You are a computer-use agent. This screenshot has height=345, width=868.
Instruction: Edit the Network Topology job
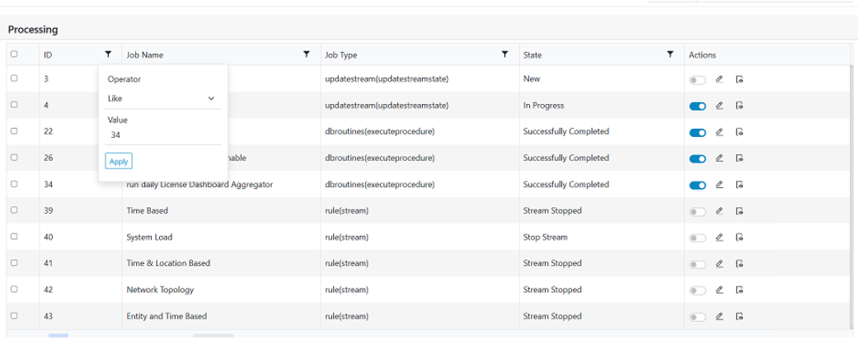719,291
